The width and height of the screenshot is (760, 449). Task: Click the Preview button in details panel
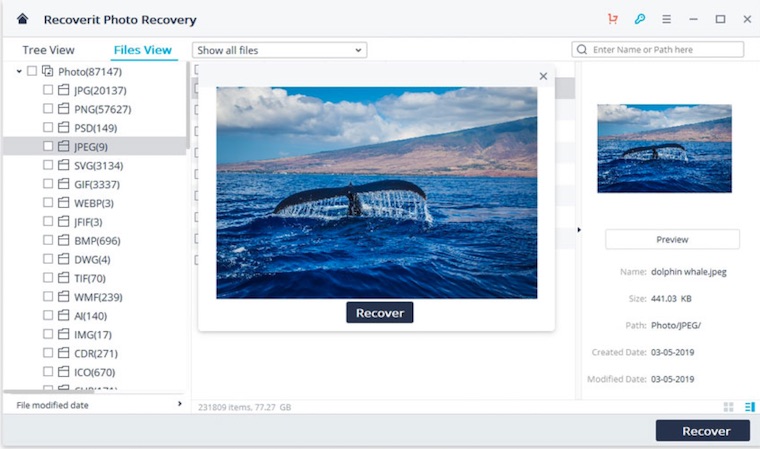(672, 239)
